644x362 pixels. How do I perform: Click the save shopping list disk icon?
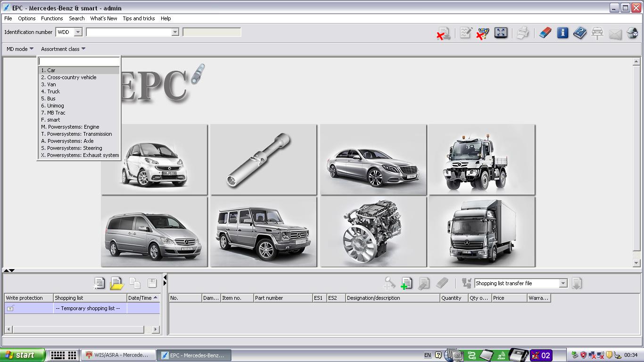point(152,283)
